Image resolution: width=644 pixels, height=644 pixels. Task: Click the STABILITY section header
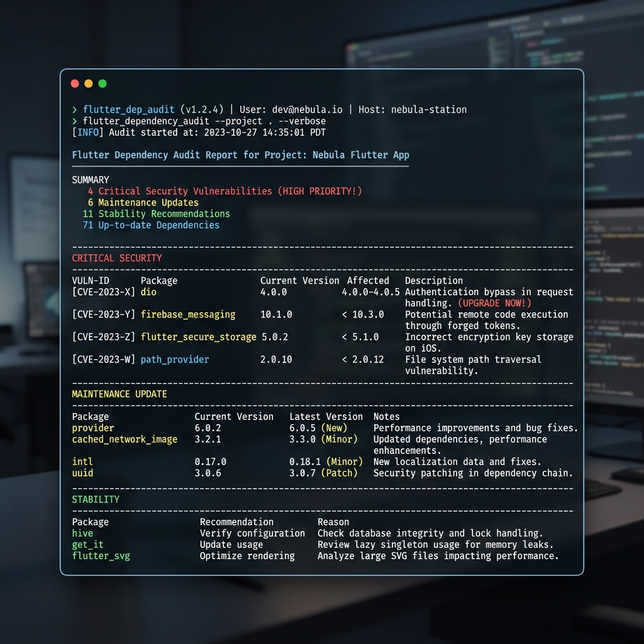tap(96, 499)
